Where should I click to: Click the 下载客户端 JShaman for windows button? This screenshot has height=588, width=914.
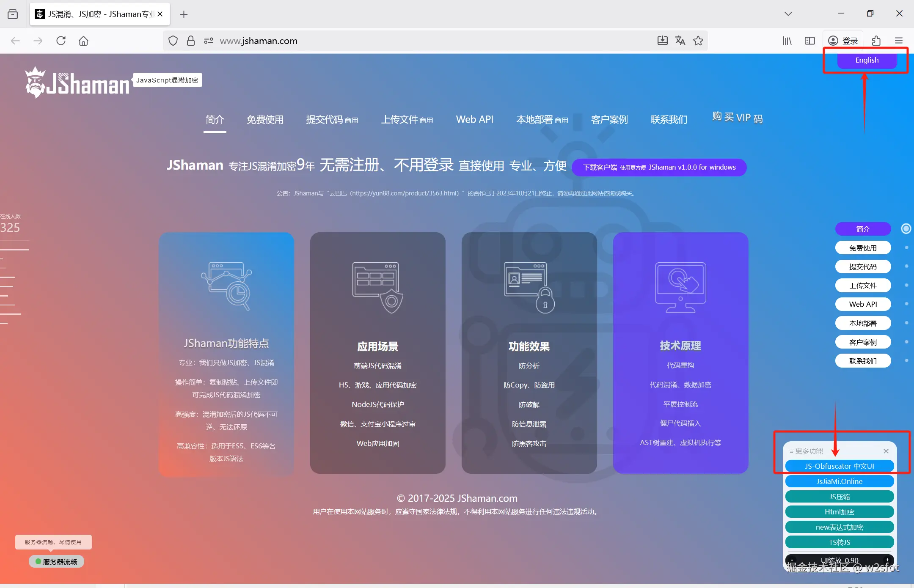[x=659, y=168]
